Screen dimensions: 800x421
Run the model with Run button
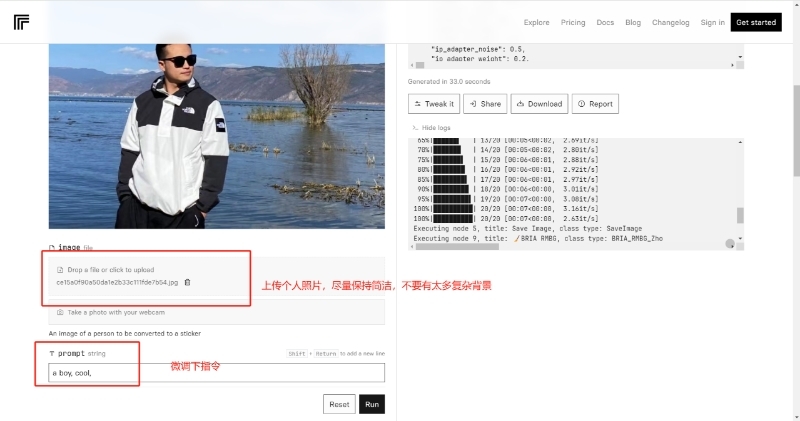(x=371, y=404)
